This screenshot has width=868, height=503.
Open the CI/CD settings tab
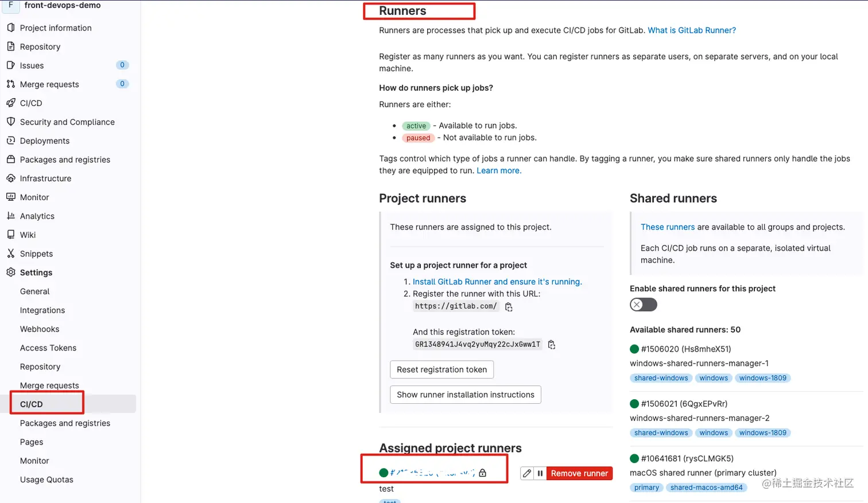[32, 403]
